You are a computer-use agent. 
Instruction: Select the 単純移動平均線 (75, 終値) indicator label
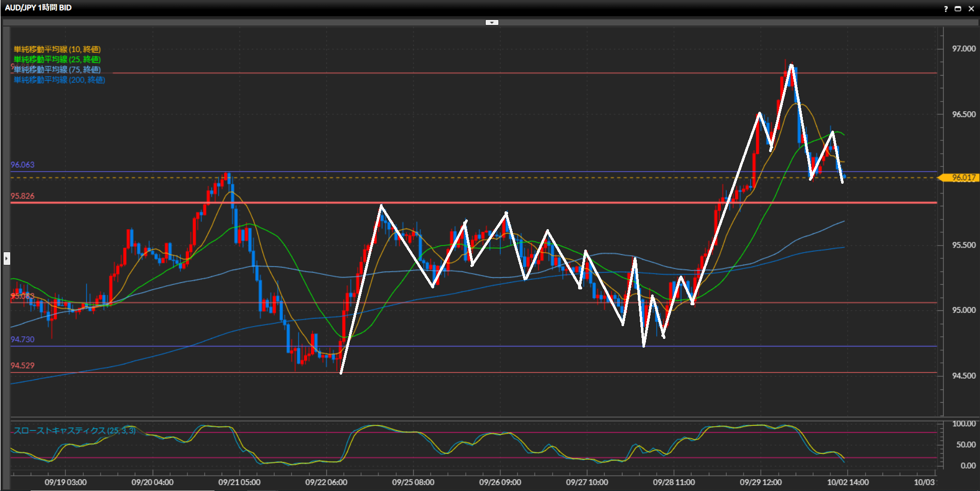[57, 70]
